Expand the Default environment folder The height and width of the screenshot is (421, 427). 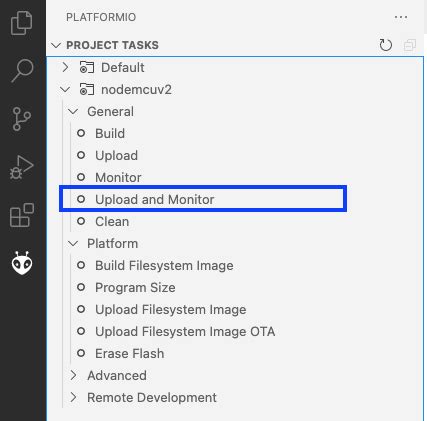(x=66, y=67)
